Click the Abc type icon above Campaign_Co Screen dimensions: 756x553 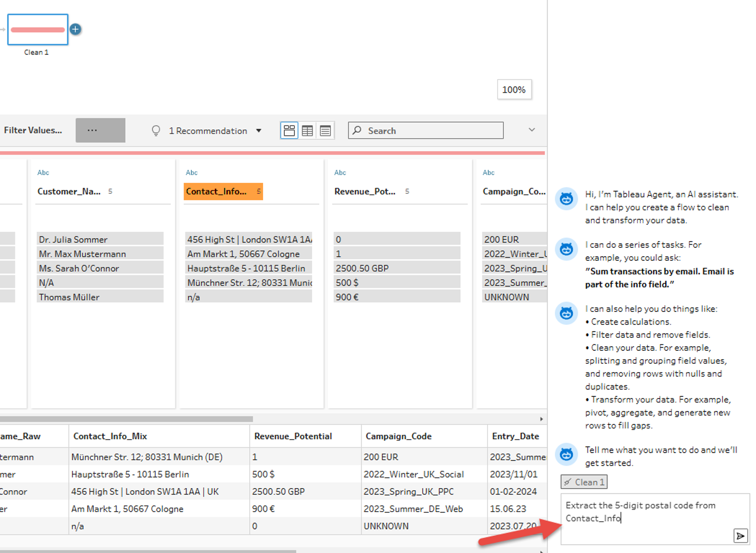coord(488,173)
